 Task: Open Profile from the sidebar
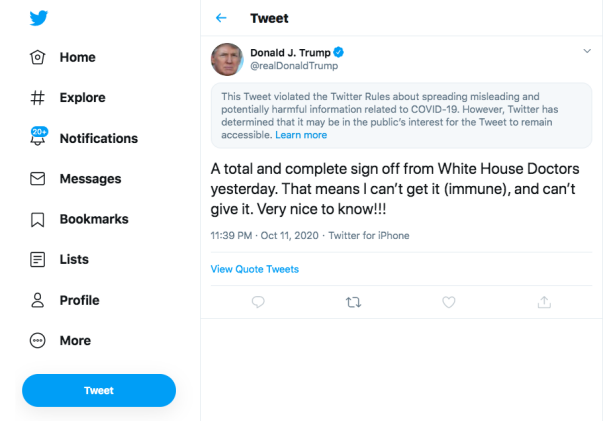click(78, 300)
